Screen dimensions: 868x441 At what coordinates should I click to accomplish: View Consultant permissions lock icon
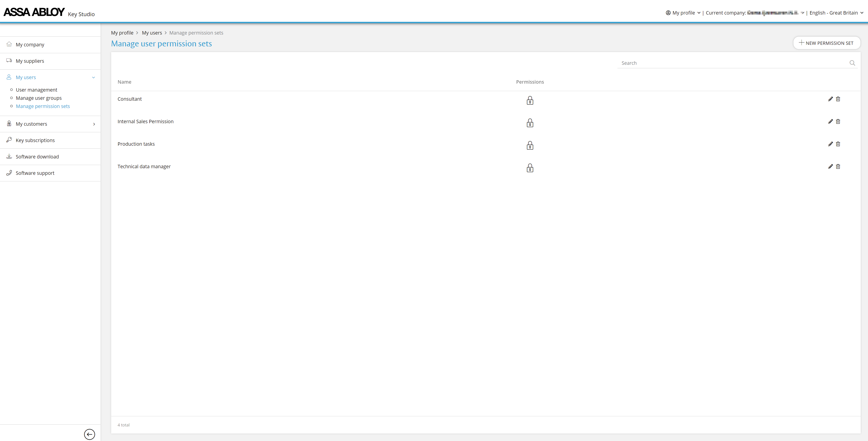pyautogui.click(x=530, y=100)
